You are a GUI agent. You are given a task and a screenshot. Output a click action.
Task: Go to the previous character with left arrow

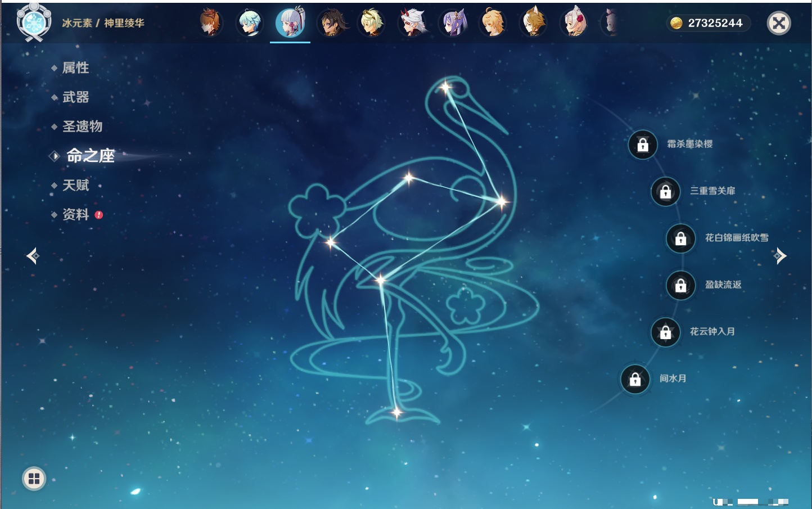(33, 256)
